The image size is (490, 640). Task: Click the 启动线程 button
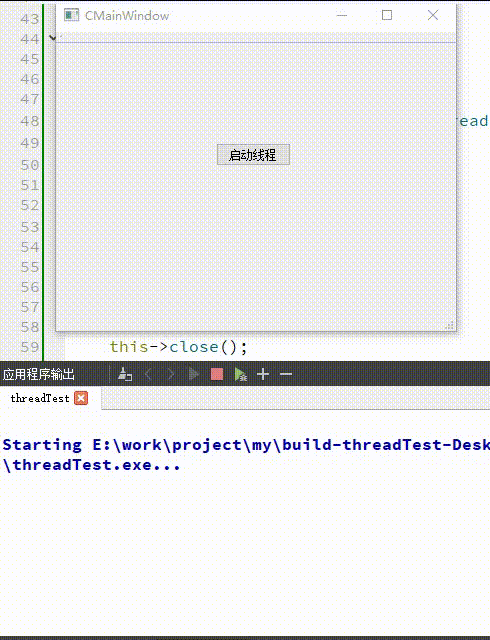click(x=253, y=154)
